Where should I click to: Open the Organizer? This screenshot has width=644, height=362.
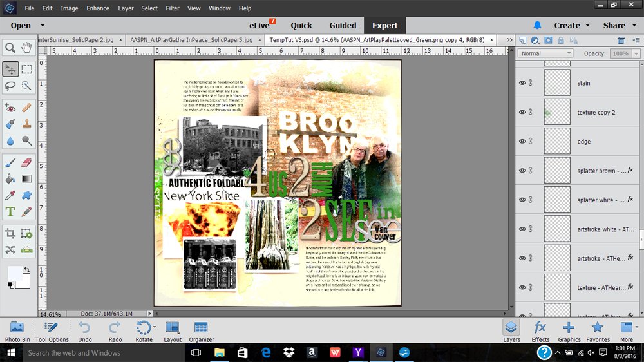tap(201, 332)
